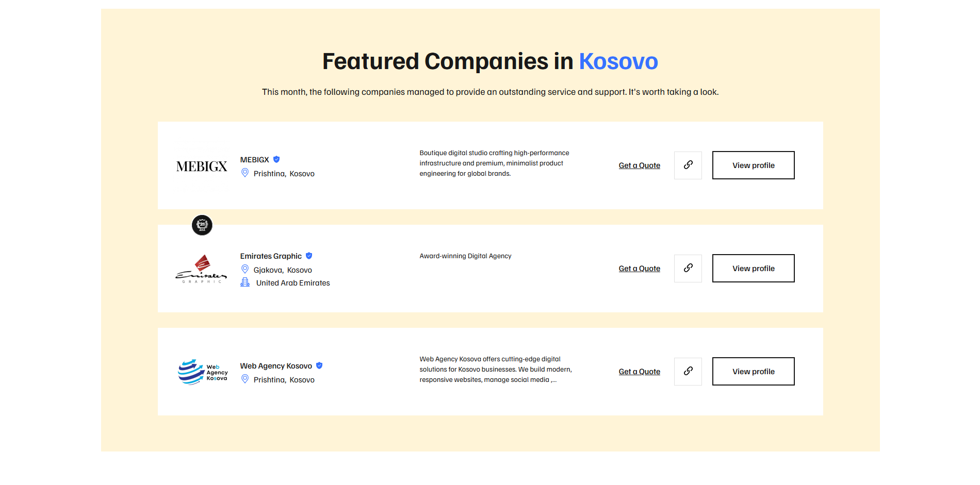View profile of Emirates Graphic
The width and height of the screenshot is (980, 485).
click(753, 268)
